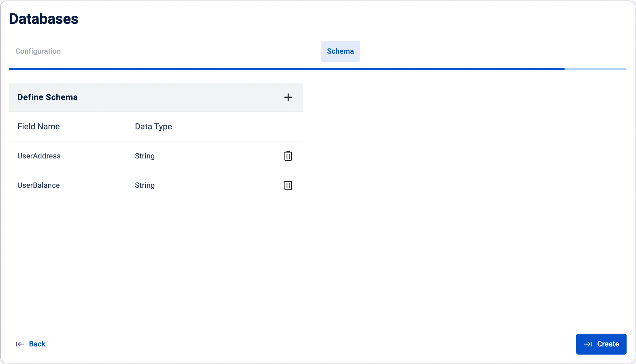Click the Data Type column header
This screenshot has height=364, width=636.
click(x=153, y=127)
